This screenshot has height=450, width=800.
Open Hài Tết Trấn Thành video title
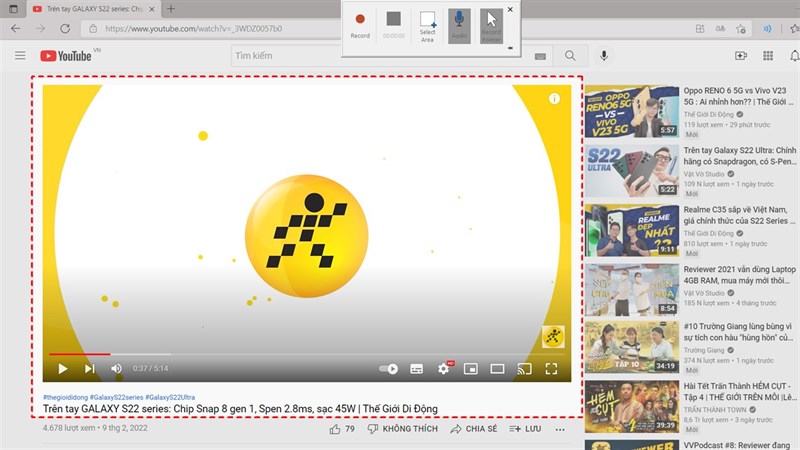coord(739,391)
